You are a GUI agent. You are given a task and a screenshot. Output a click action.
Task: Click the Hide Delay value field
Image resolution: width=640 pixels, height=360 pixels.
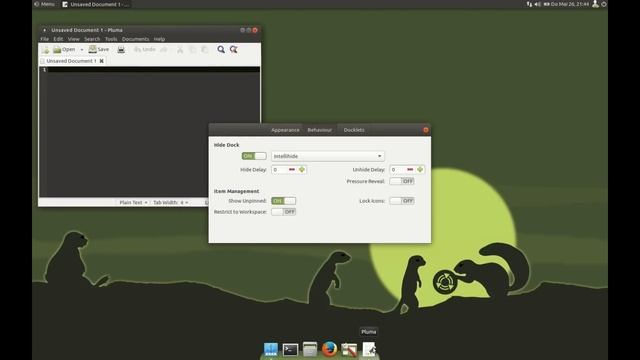pos(280,169)
